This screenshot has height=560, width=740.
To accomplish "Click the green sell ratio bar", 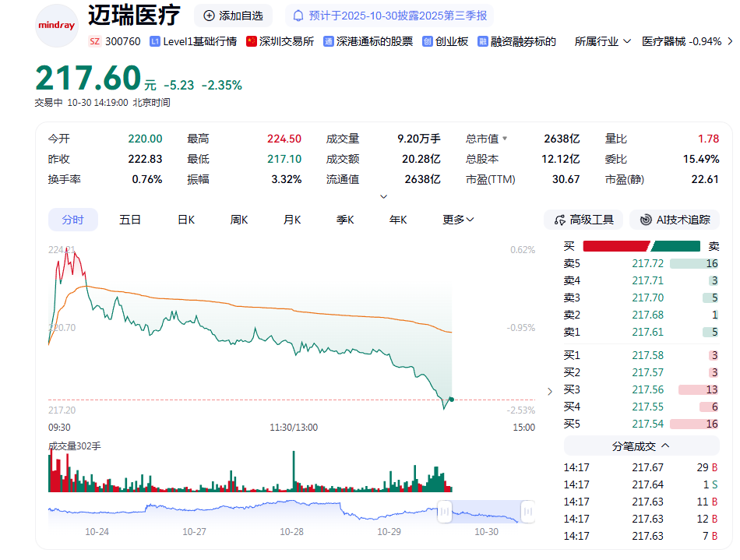I will (x=675, y=246).
